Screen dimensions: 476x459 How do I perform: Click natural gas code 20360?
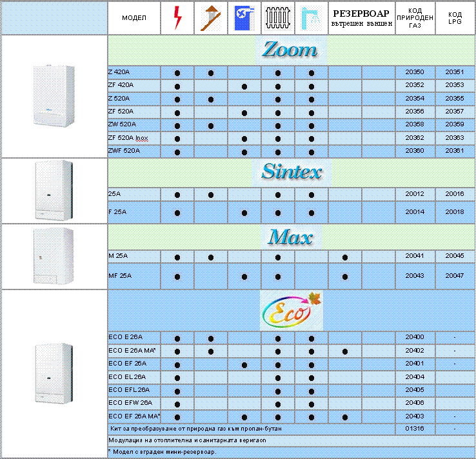415,151
